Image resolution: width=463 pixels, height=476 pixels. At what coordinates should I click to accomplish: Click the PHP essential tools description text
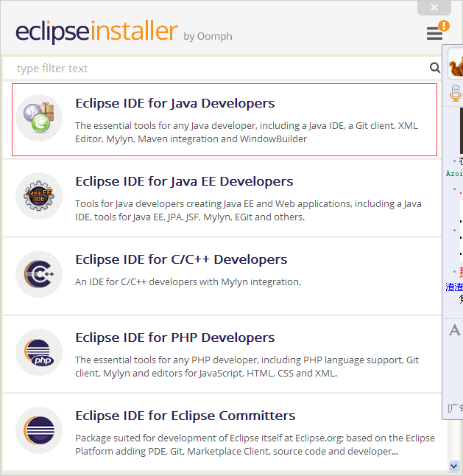tap(247, 366)
